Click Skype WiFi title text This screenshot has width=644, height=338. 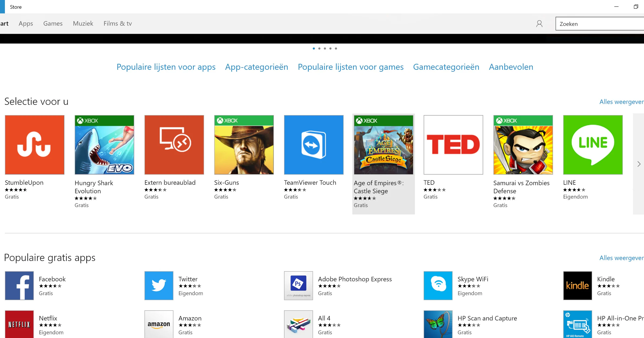tap(473, 279)
